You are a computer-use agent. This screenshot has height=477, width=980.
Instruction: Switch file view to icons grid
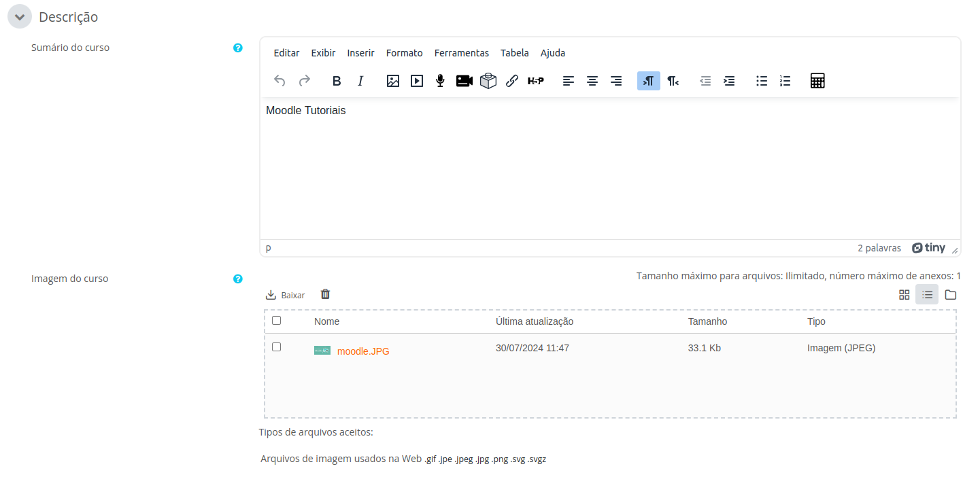tap(904, 294)
